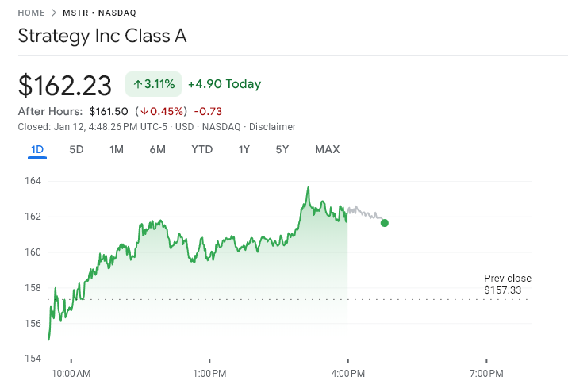Click the green after-hours price dot

[385, 222]
